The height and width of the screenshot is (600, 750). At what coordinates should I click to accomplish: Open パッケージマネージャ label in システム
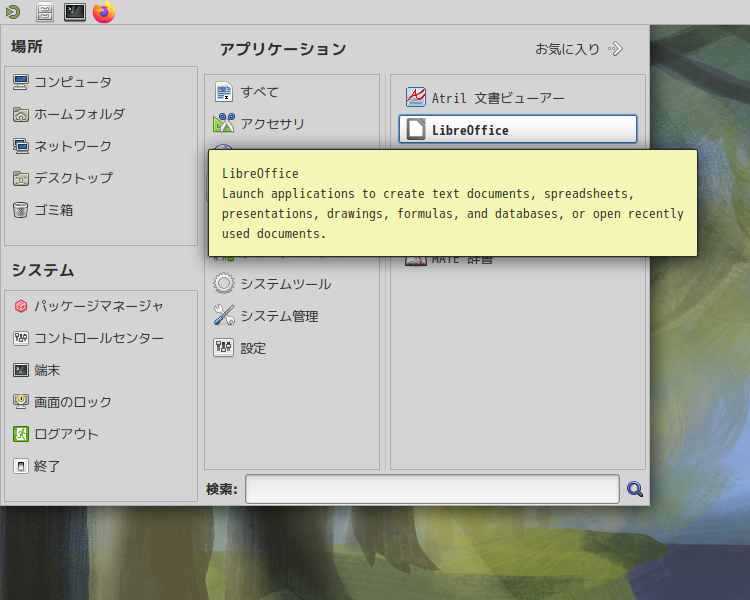(x=99, y=306)
